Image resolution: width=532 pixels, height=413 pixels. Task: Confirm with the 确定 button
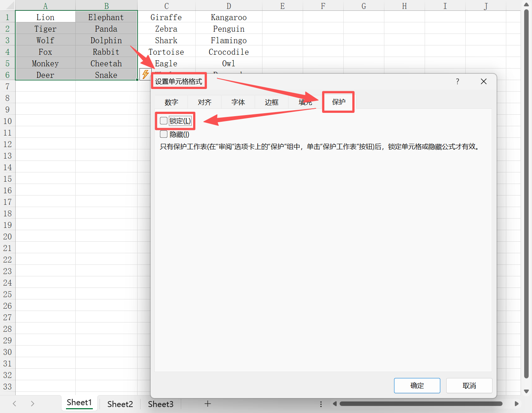point(417,385)
